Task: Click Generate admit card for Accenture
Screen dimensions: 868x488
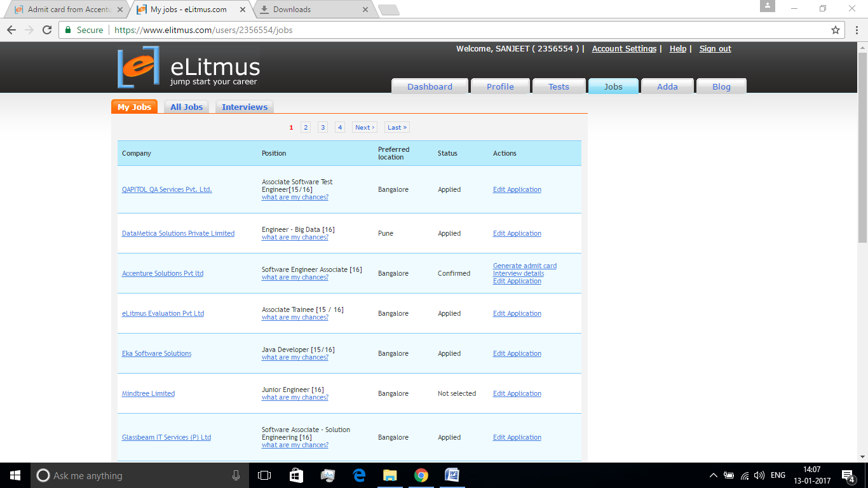Action: (x=524, y=266)
